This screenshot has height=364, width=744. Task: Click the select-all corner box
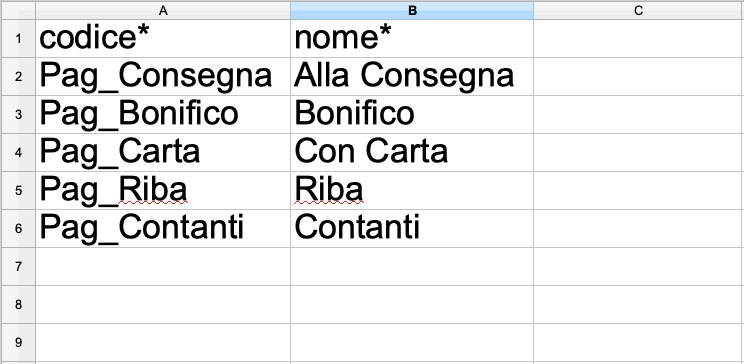(x=18, y=10)
